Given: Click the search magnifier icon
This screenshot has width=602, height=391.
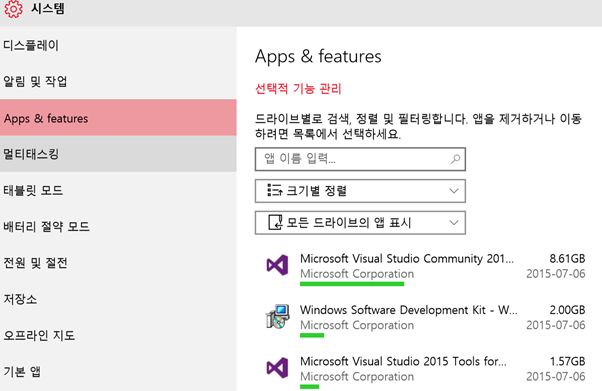Looking at the screenshot, I should (455, 159).
